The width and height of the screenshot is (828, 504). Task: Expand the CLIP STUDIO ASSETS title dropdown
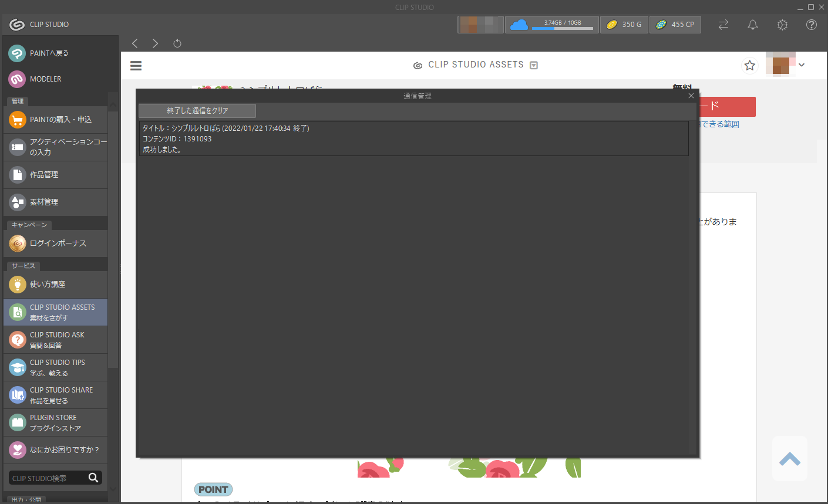coord(534,65)
